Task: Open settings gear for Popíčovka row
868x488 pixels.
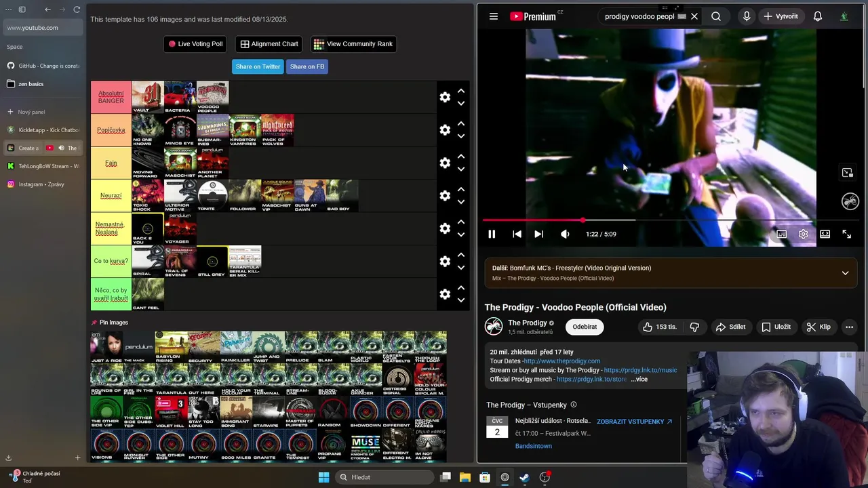Action: click(445, 130)
